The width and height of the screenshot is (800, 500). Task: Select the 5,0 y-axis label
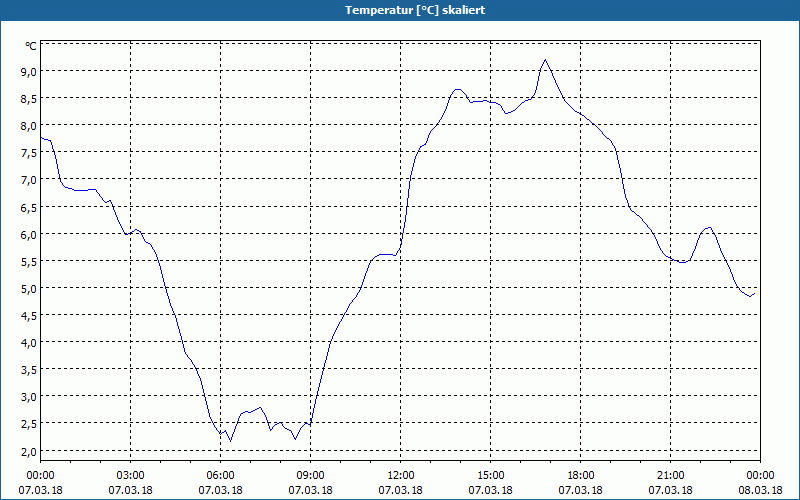[x=29, y=288]
